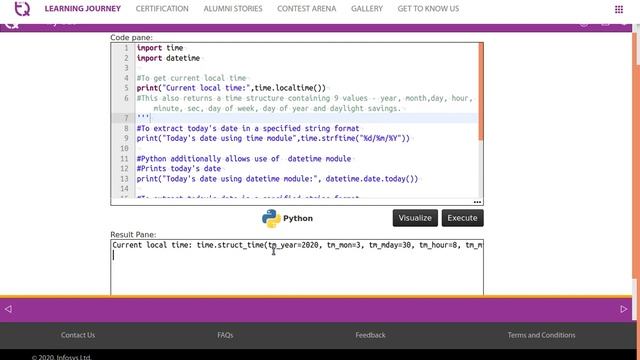Click the '#This also returns a time structure' comment
Screen dimensions: 640x360
305,103
